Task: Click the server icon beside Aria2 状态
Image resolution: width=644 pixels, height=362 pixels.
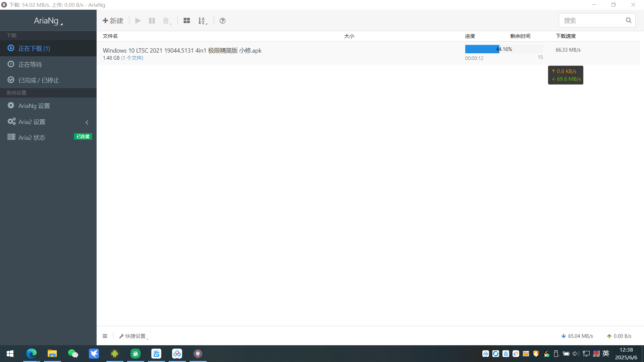Action: coord(11,137)
